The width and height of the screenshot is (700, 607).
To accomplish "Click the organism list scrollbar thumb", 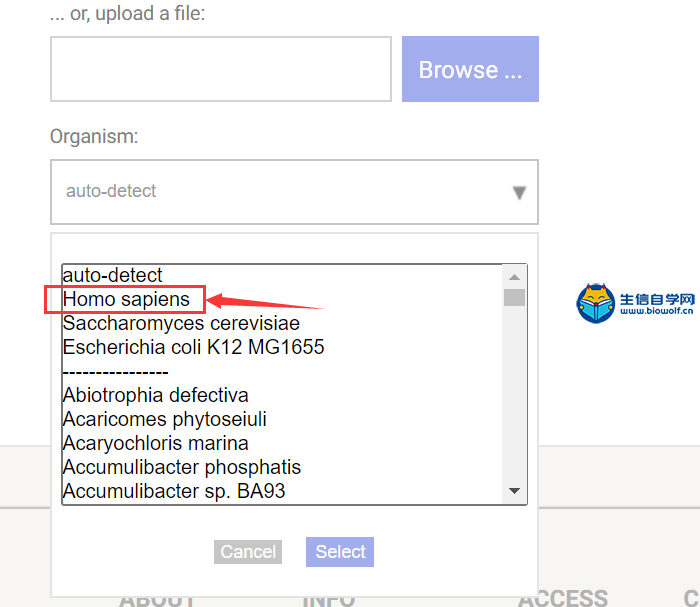I will point(514,298).
